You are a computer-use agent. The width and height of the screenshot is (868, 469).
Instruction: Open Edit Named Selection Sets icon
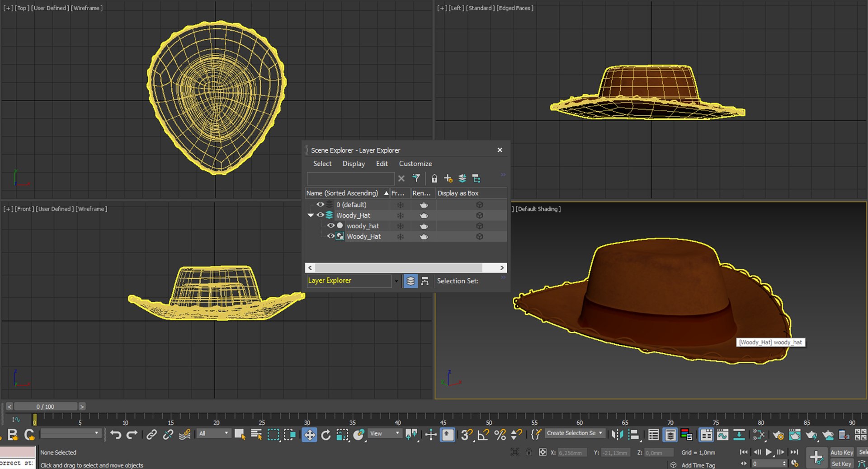(x=536, y=435)
